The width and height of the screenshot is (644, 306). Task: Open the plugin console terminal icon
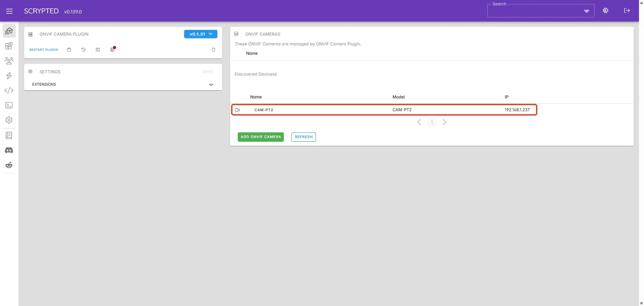click(98, 50)
